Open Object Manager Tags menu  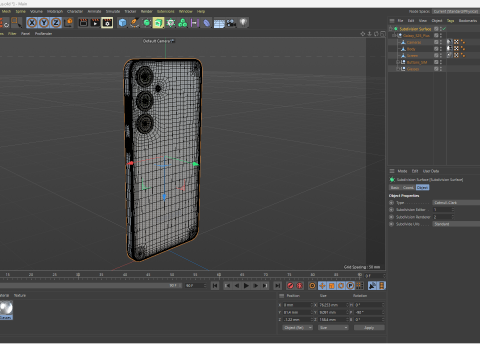click(450, 21)
